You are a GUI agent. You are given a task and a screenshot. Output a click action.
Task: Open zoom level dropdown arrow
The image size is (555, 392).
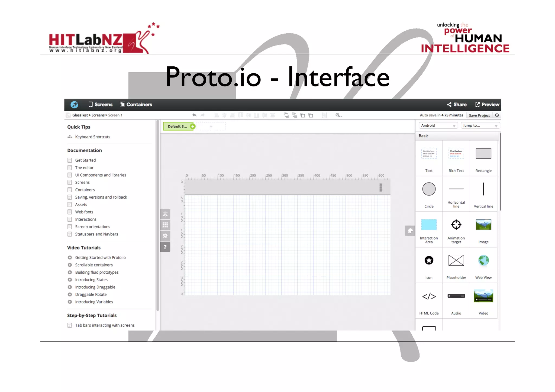341,116
